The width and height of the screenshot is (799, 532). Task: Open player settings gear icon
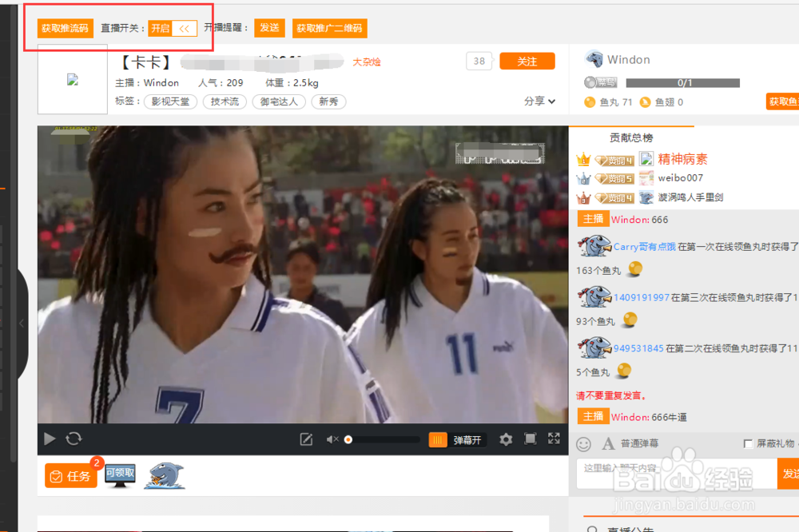click(506, 439)
